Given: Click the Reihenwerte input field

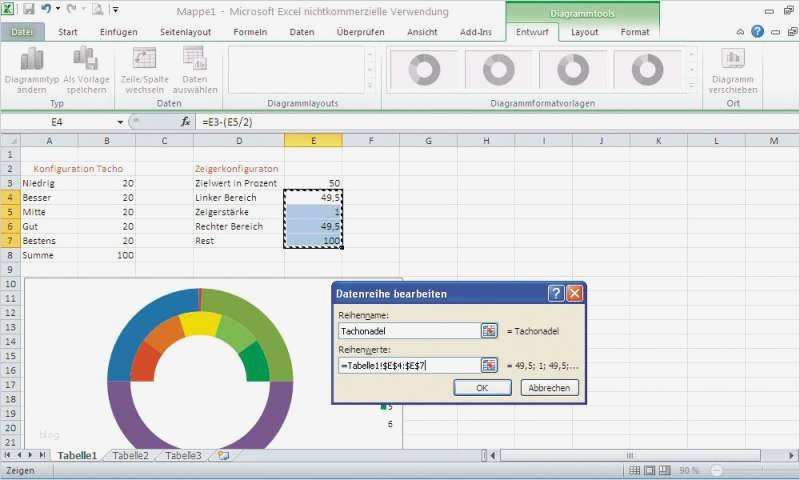Looking at the screenshot, I should [x=409, y=365].
